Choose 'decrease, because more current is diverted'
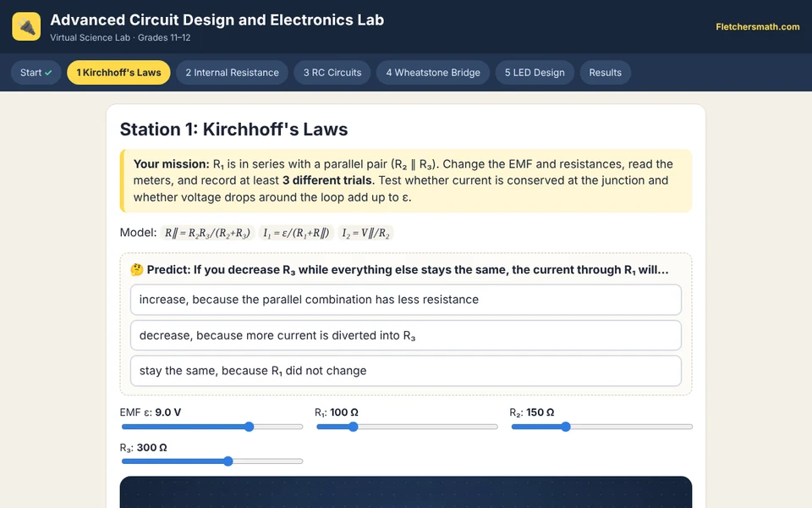This screenshot has height=508, width=812. coord(405,335)
